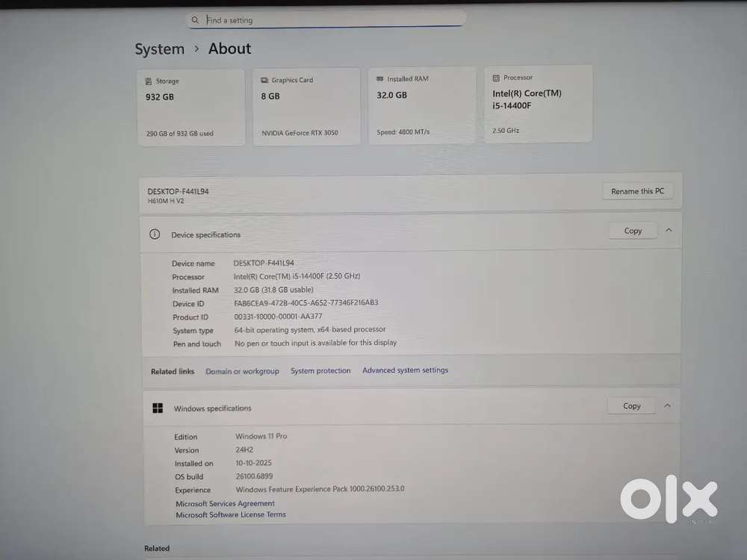The width and height of the screenshot is (747, 560).
Task: Copy the Windows specifications
Action: 632,405
